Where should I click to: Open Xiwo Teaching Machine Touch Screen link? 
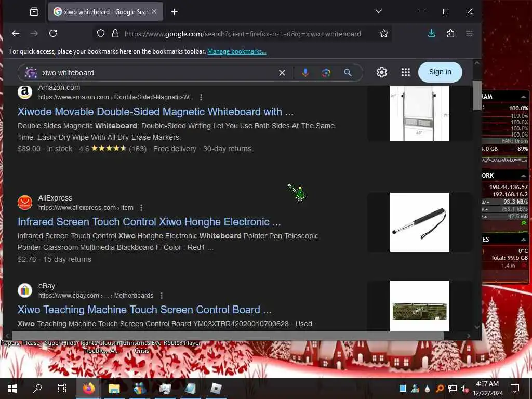(144, 310)
